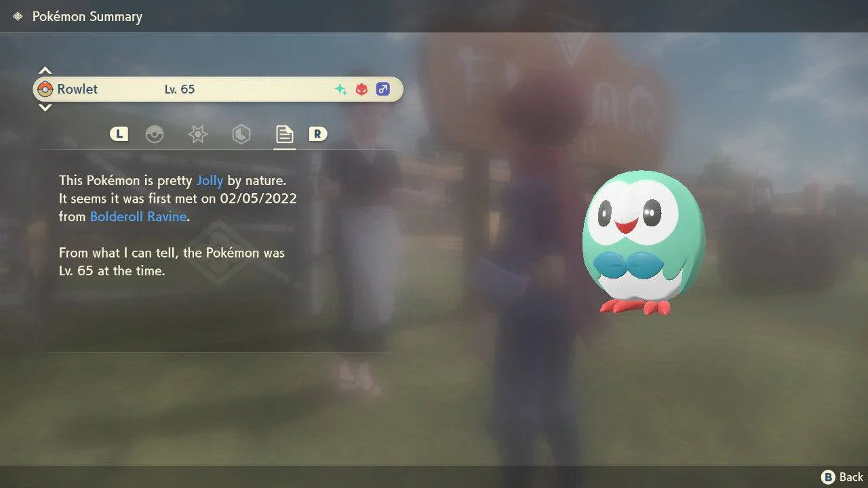Click the Lv. 65 level label

[180, 89]
